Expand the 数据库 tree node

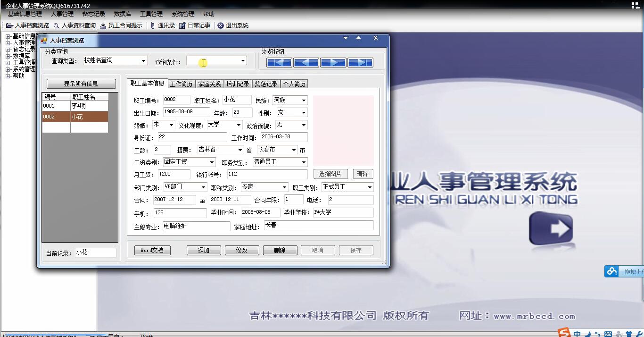(8, 56)
